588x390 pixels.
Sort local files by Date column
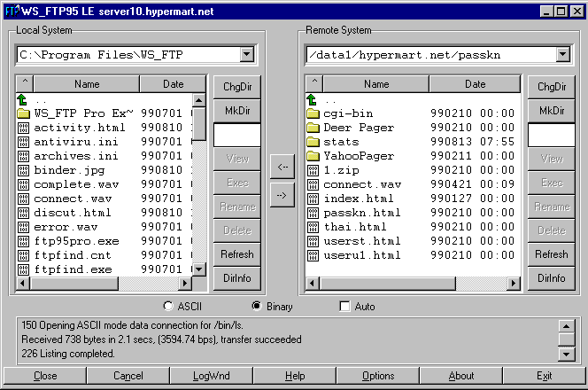[173, 83]
